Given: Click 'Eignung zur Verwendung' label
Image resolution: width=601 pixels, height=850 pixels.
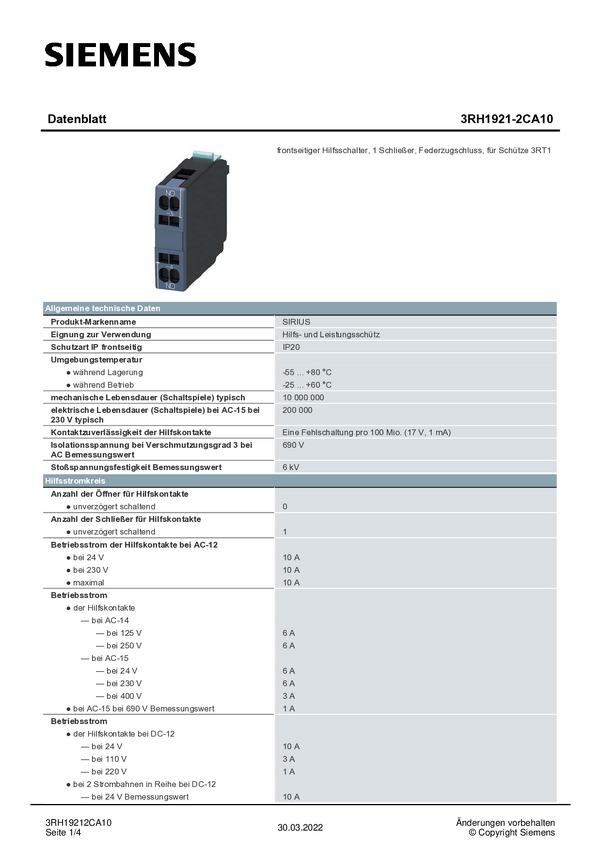Looking at the screenshot, I should pyautogui.click(x=101, y=334).
